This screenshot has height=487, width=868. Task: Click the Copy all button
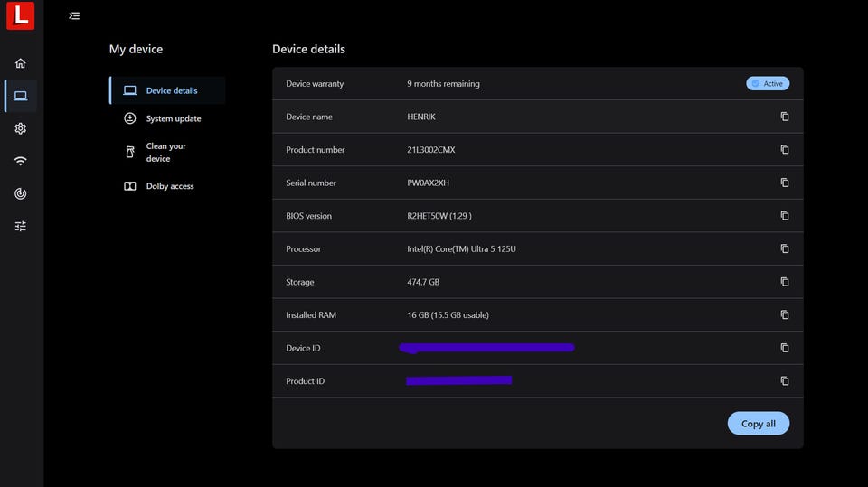(x=759, y=424)
